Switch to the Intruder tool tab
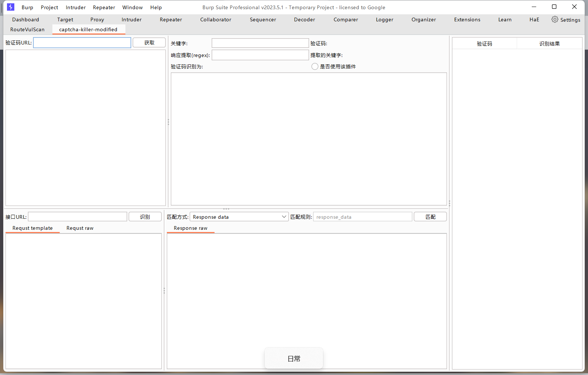Viewport: 588px width, 375px height. coord(132,19)
